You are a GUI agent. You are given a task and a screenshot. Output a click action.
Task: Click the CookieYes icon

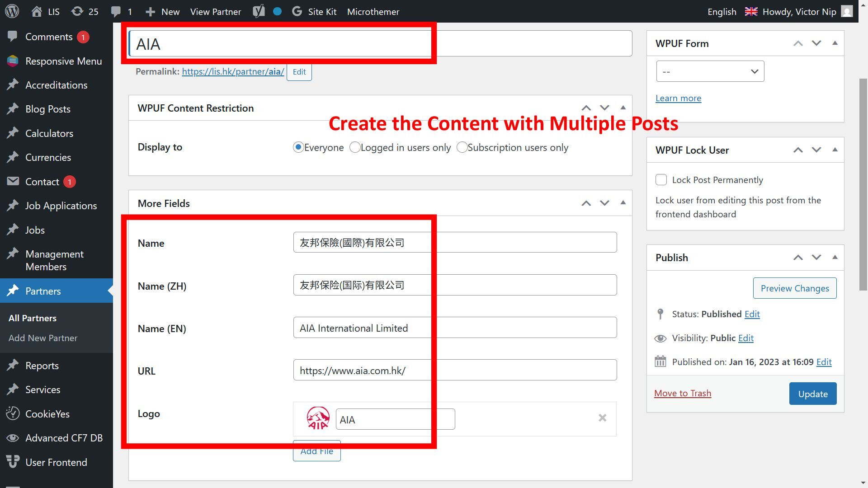[13, 413]
